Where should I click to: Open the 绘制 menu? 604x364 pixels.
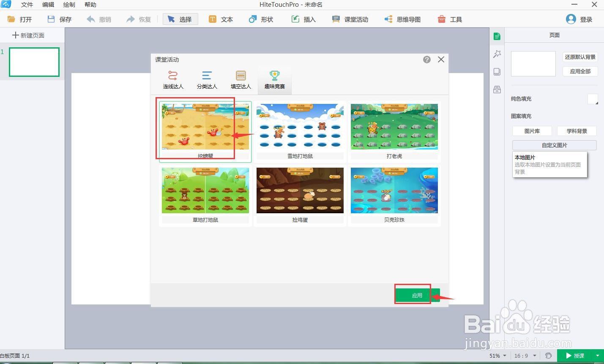coord(69,5)
